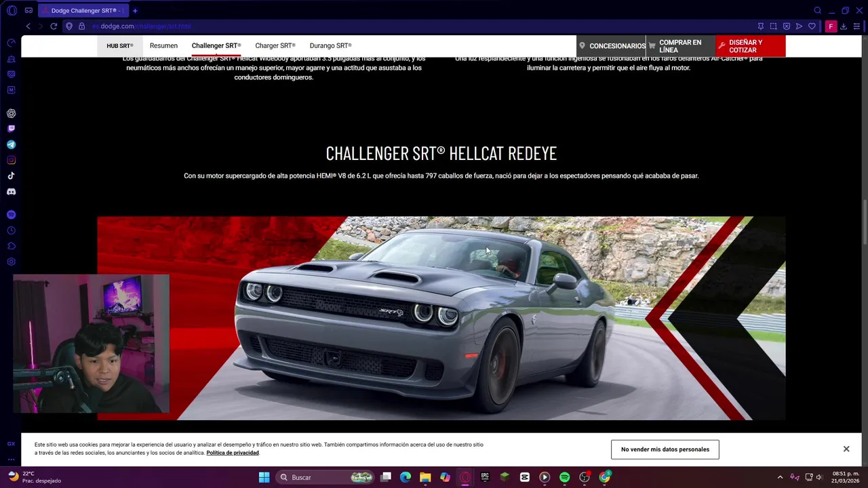Click the taskbar Buscar search box
This screenshot has height=488, width=868.
point(326,477)
